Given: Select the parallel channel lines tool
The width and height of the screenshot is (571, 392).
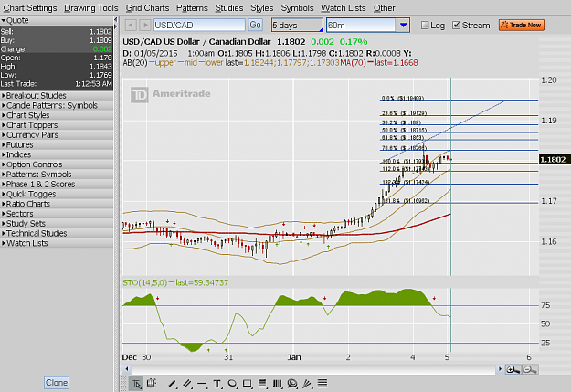Looking at the screenshot, I should click(x=187, y=384).
